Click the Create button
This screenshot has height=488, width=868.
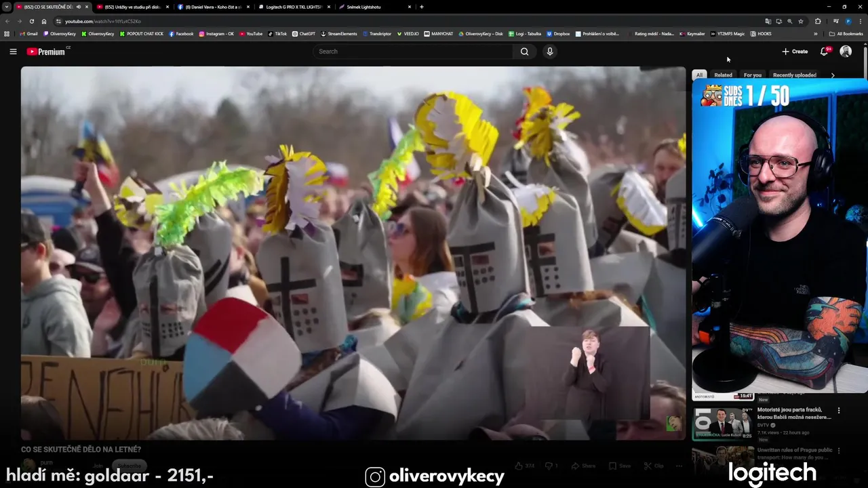(x=795, y=52)
